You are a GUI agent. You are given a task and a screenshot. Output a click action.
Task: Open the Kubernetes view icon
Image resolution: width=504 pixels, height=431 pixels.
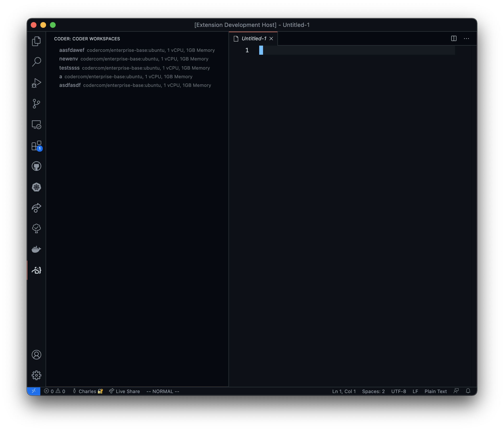(x=36, y=187)
